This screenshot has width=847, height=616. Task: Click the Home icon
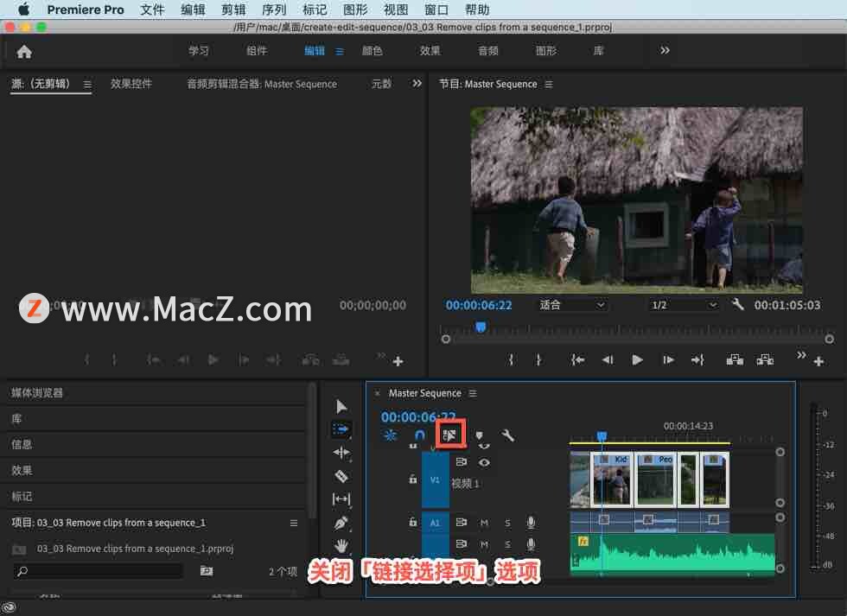pos(24,52)
